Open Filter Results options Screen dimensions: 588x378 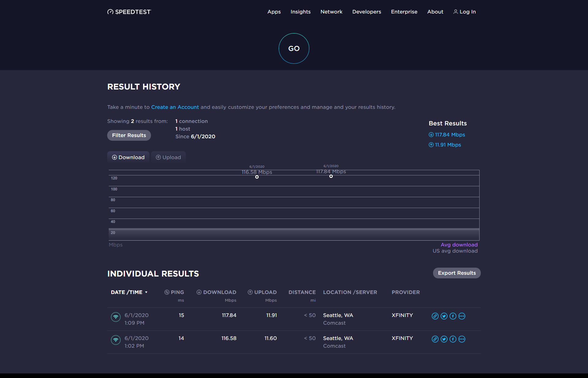pos(129,135)
